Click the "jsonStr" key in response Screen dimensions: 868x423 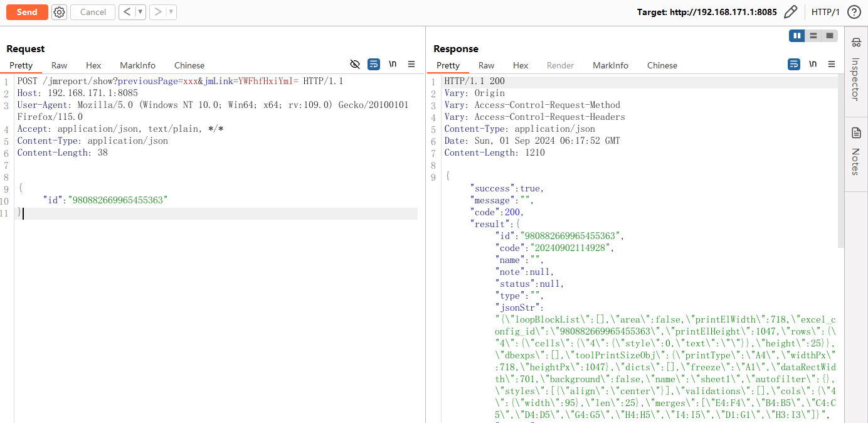[x=518, y=308]
